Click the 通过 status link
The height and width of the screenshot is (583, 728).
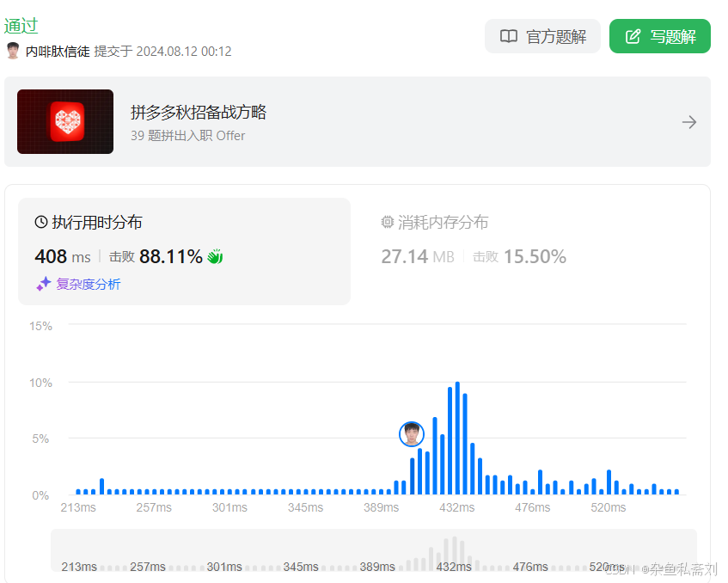21,26
